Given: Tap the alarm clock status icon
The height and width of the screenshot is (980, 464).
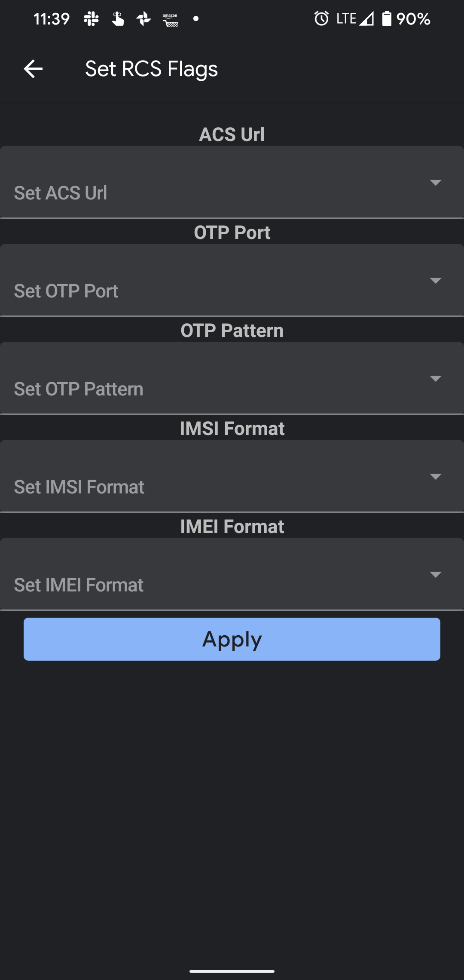Looking at the screenshot, I should (x=321, y=18).
